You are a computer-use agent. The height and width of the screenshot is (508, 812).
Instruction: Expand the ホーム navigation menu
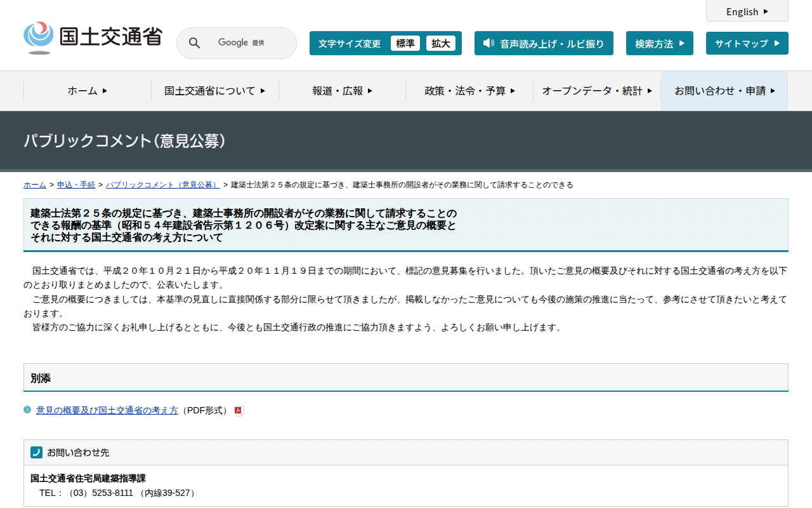point(88,91)
